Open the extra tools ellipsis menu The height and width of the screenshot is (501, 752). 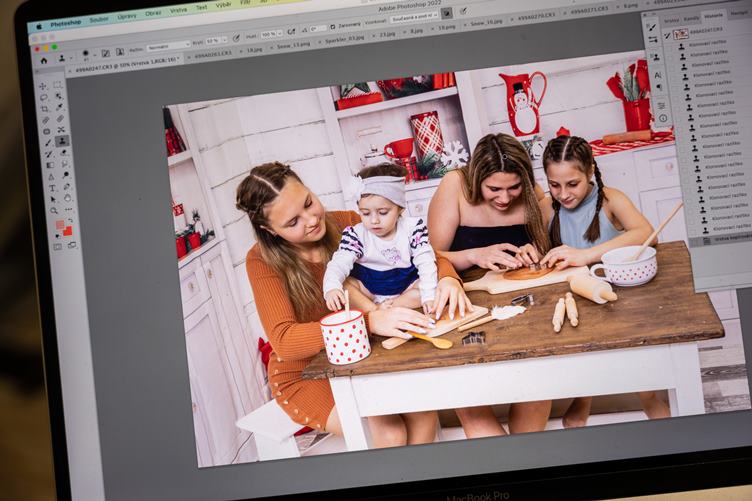click(x=68, y=209)
